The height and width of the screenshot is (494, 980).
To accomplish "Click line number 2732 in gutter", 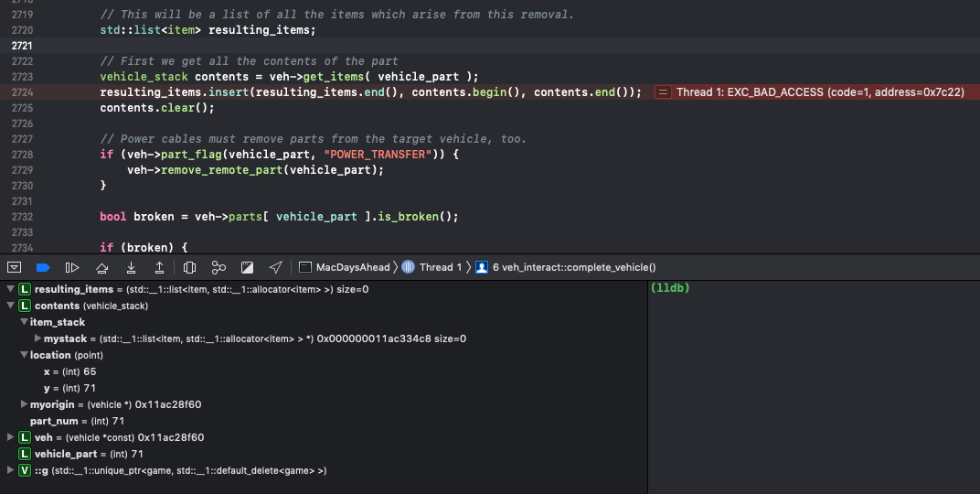I will coord(23,217).
